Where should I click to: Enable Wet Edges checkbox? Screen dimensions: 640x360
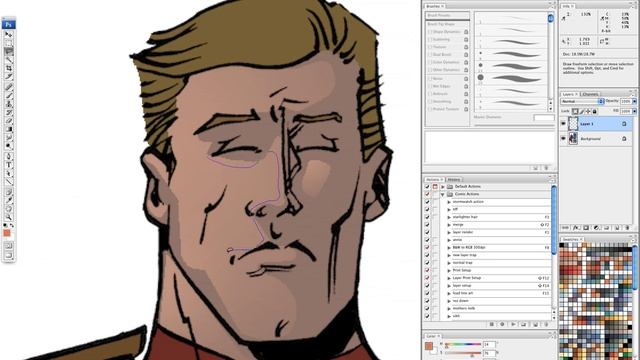429,86
